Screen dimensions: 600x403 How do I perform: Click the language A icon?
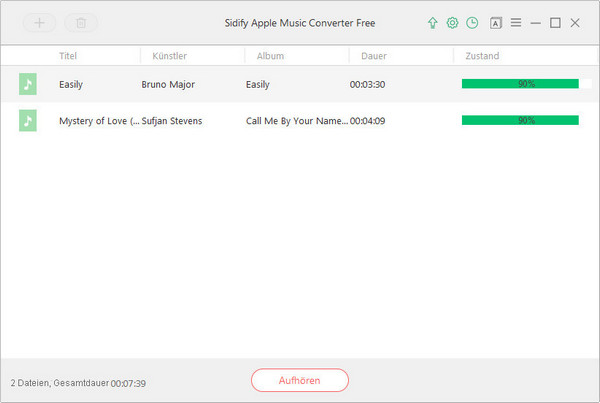pyautogui.click(x=496, y=23)
